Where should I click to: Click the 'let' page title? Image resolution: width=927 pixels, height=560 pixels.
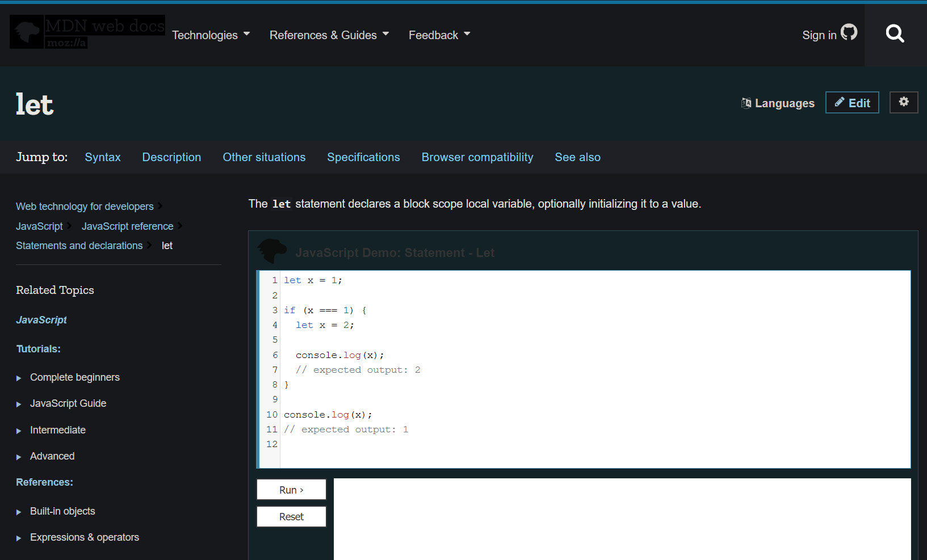click(x=35, y=104)
